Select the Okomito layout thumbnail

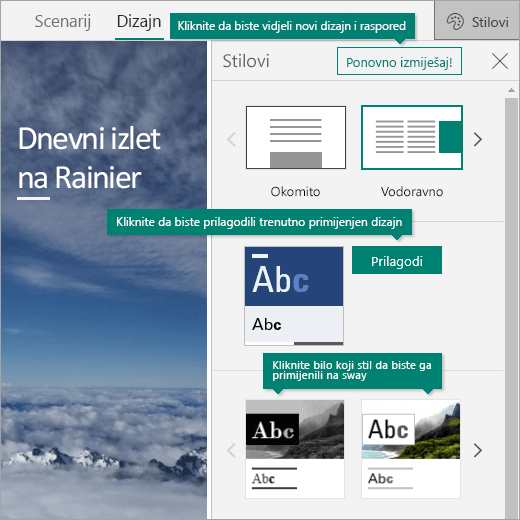point(296,137)
